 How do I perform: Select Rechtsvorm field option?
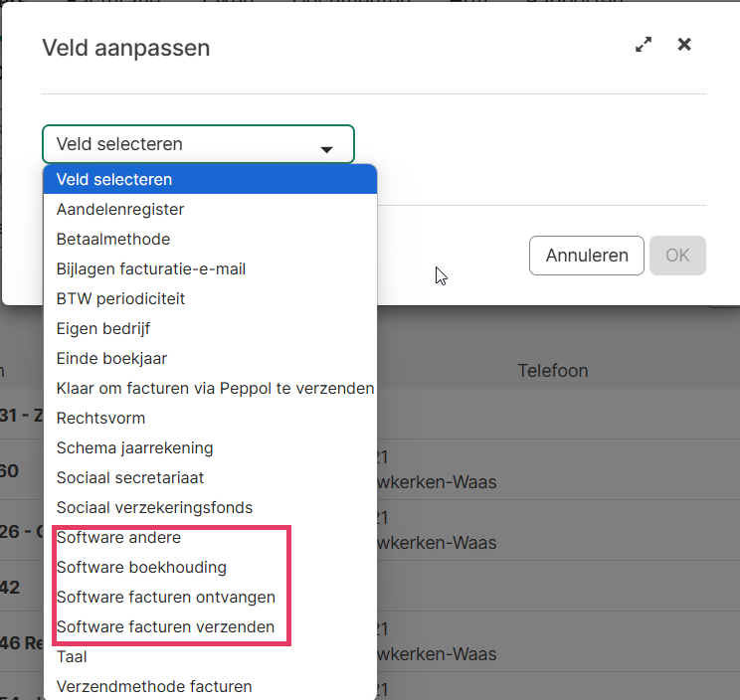[101, 419]
